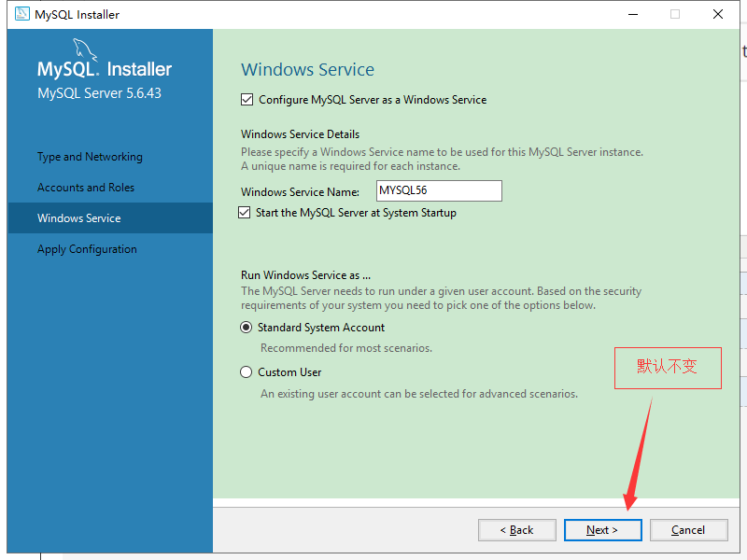Uncheck Start the MySQL Server at System Startup

[244, 213]
